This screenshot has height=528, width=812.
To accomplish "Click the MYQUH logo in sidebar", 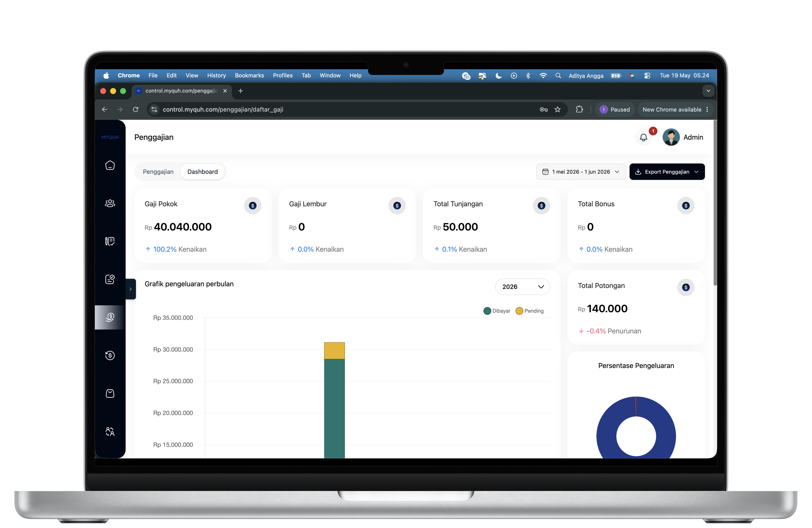I will tap(110, 137).
